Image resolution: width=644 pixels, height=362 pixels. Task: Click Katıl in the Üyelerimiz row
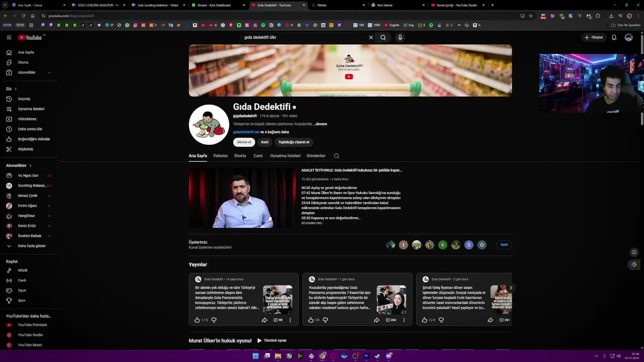click(504, 245)
